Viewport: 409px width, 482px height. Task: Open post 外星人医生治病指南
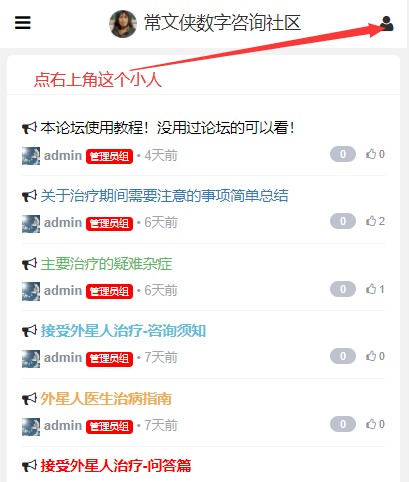(106, 398)
